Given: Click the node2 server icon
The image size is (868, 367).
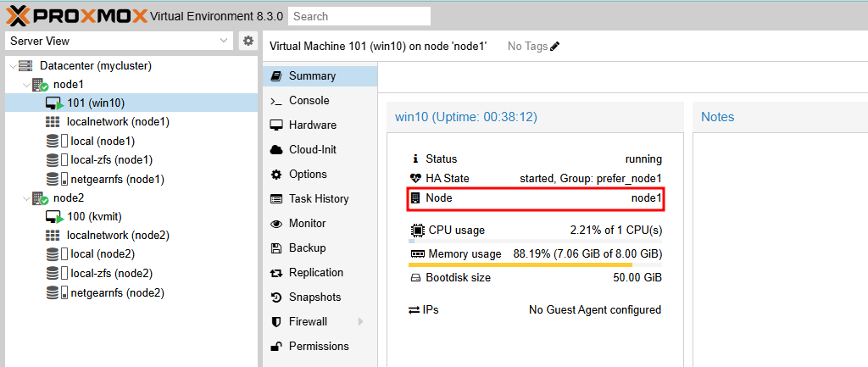Looking at the screenshot, I should click(x=40, y=197).
